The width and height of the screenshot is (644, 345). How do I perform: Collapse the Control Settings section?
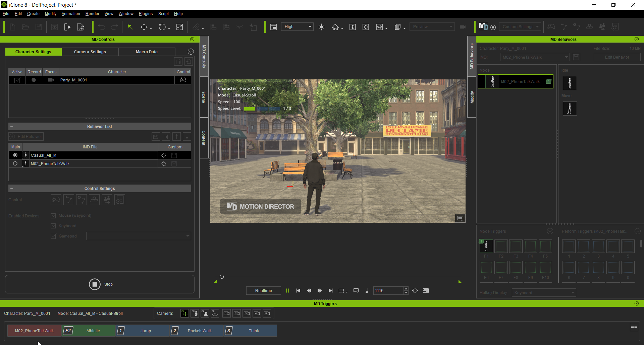click(x=12, y=189)
